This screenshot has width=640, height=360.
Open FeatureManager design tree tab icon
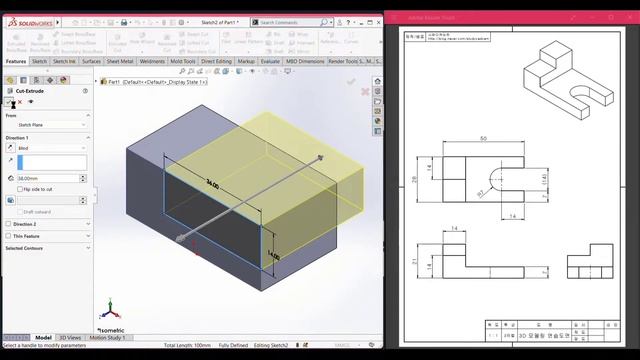tap(10, 80)
